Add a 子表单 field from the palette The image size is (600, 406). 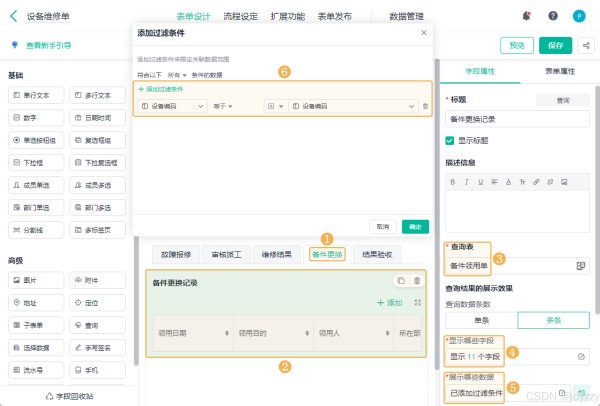pyautogui.click(x=36, y=325)
